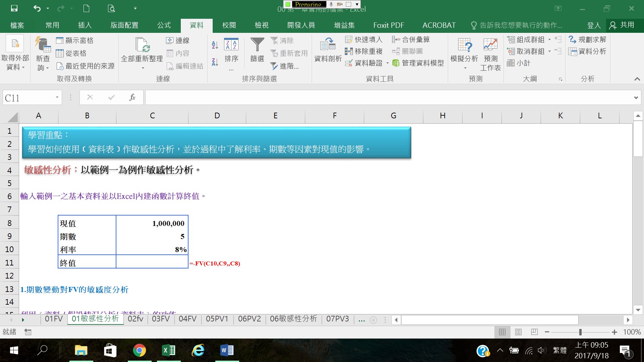The height and width of the screenshot is (362, 644).
Task: Click zoom in plus button
Action: pyautogui.click(x=614, y=332)
